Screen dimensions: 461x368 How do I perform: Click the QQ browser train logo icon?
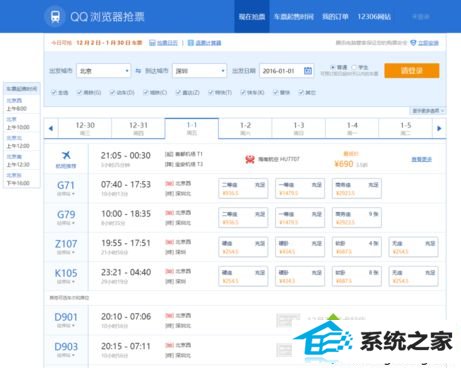(55, 16)
